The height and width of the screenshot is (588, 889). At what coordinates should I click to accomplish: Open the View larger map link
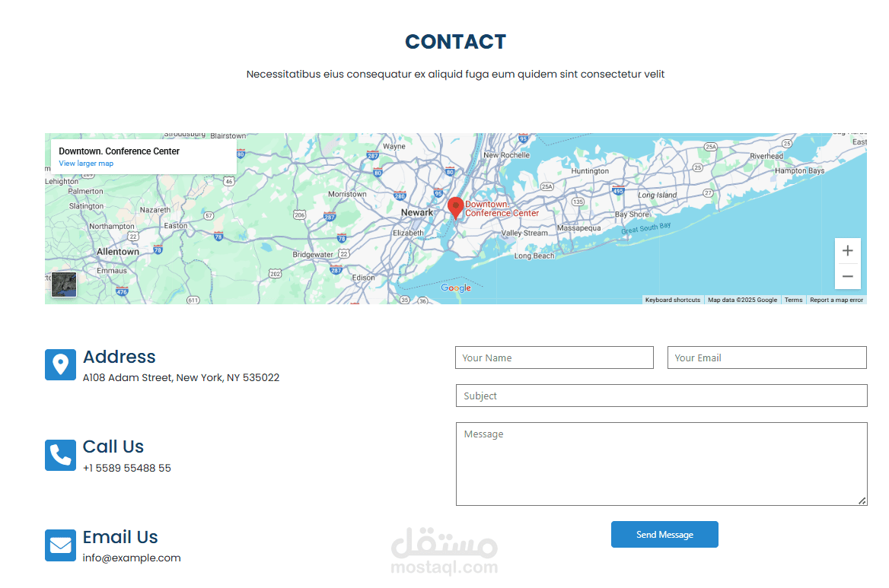point(86,163)
